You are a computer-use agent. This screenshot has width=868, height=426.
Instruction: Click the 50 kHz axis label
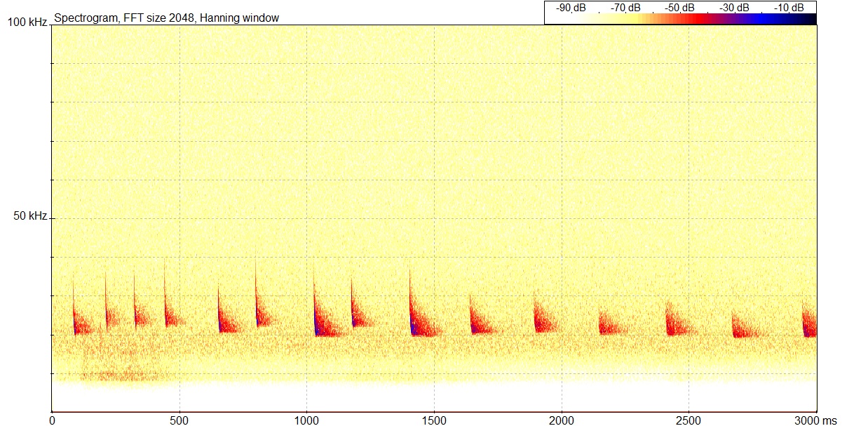pyautogui.click(x=30, y=216)
